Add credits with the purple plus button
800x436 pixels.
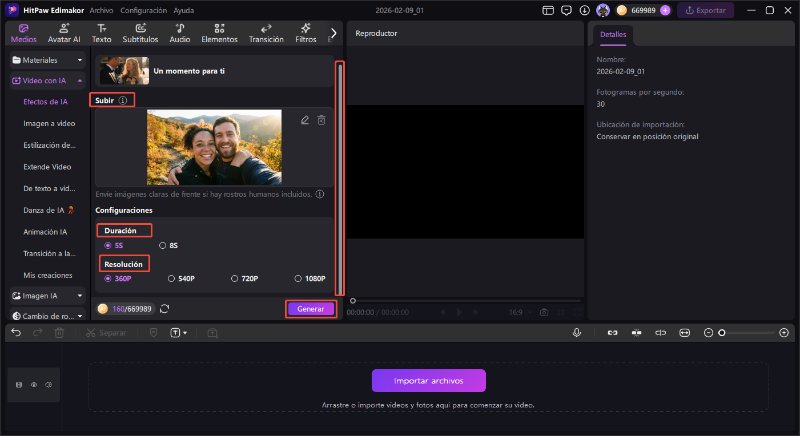[x=665, y=10]
